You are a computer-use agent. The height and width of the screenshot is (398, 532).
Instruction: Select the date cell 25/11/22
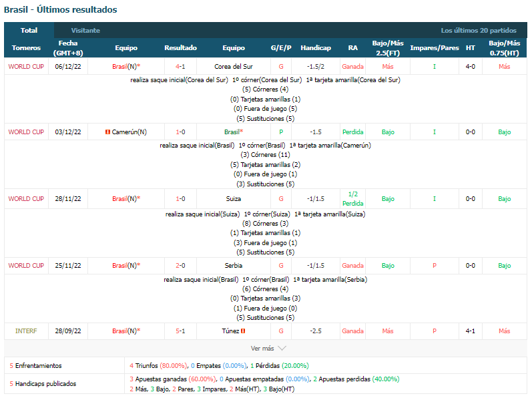[x=68, y=266]
